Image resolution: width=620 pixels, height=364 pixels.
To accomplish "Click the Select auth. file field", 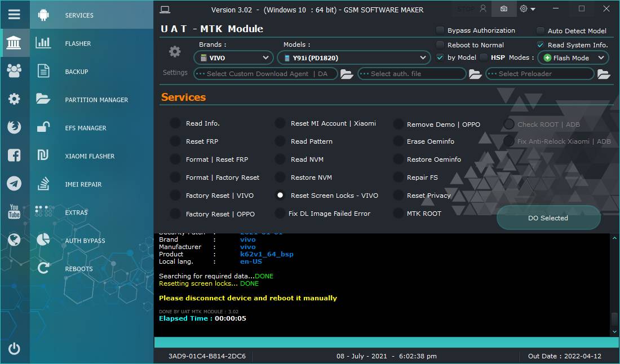I will point(411,74).
